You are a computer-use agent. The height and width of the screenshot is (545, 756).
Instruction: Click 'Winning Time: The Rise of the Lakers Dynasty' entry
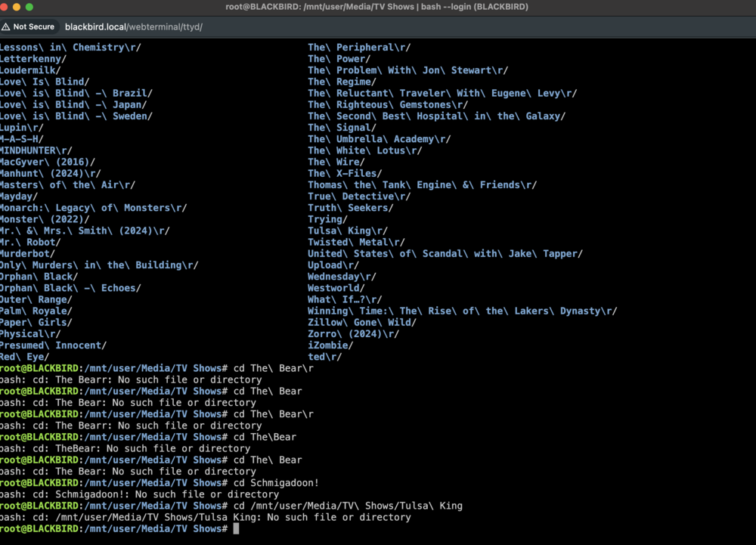(x=463, y=311)
